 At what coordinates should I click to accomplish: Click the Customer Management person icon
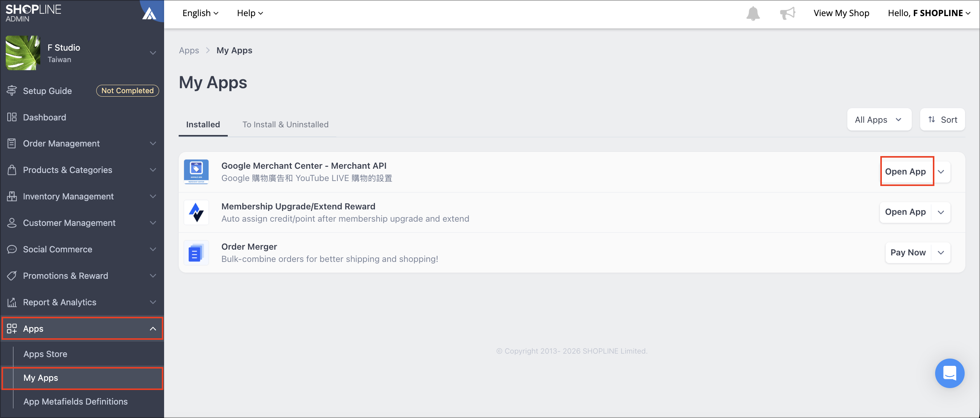click(12, 223)
